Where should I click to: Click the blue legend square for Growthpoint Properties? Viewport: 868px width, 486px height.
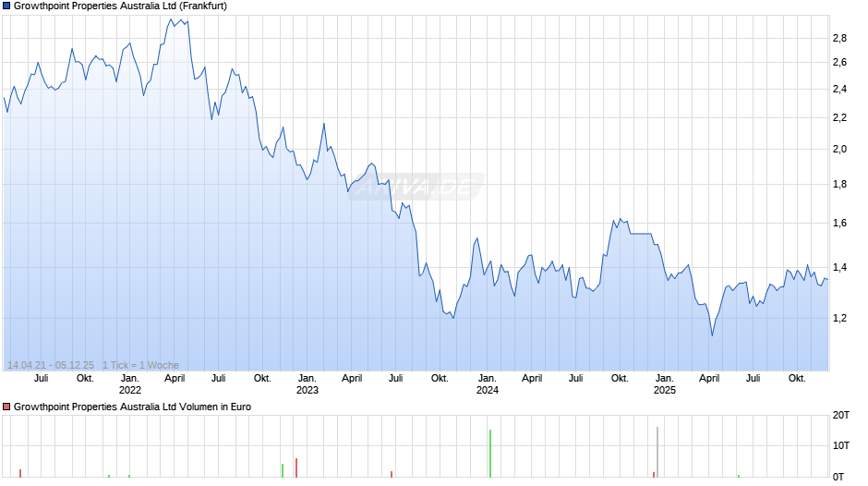tap(6, 6)
